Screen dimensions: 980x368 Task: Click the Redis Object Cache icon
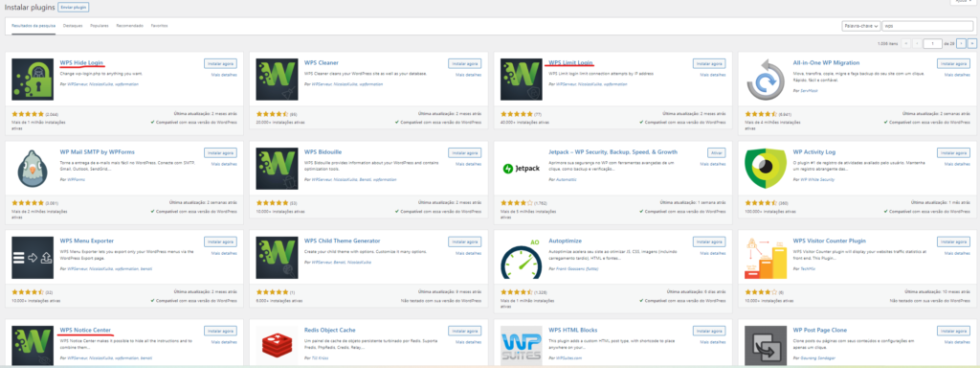(277, 346)
